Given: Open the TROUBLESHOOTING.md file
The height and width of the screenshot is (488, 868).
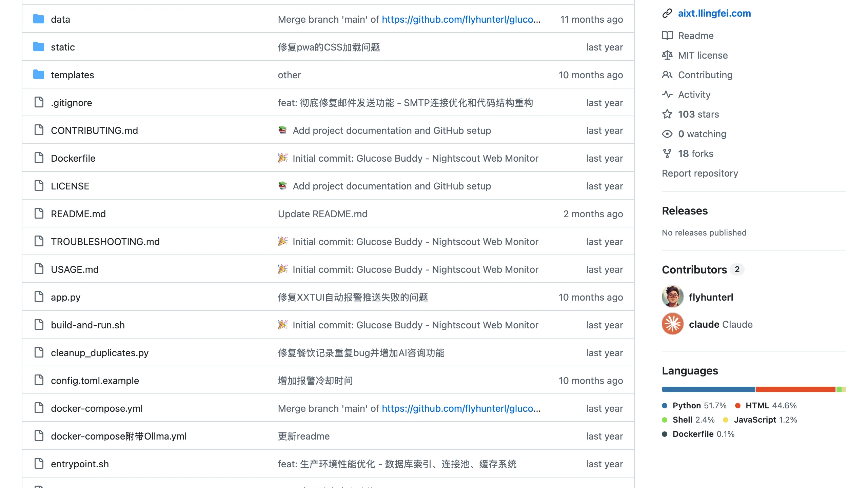Looking at the screenshot, I should [105, 242].
